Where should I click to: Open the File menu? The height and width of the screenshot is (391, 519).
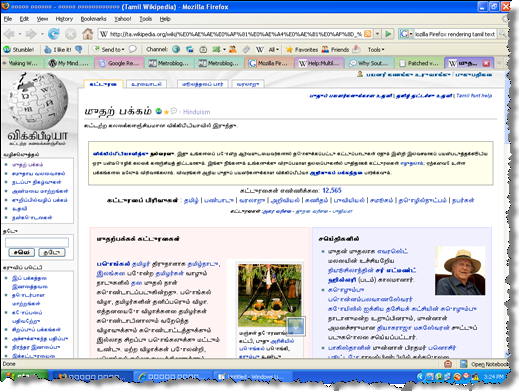coord(8,19)
